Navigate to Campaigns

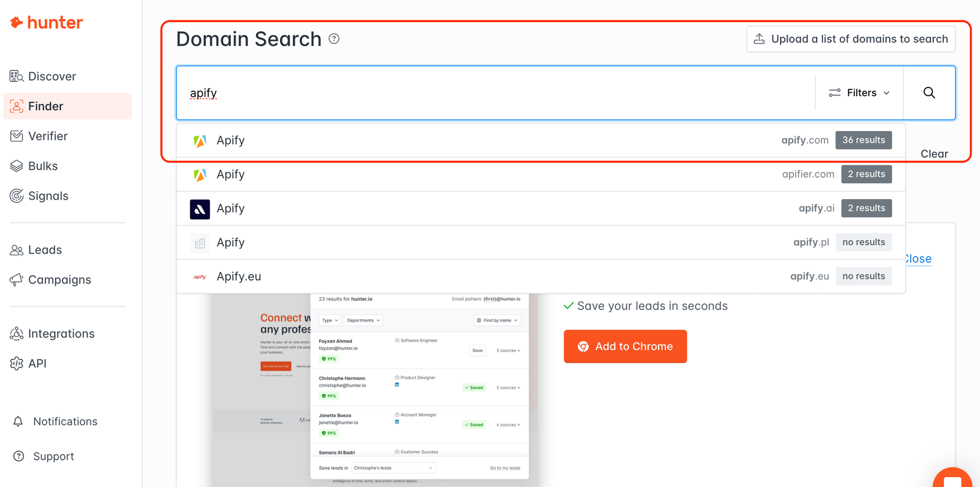coord(59,279)
